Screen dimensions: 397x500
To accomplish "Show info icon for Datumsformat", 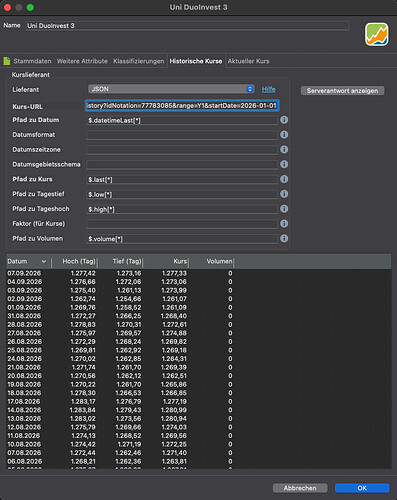I will coord(284,135).
